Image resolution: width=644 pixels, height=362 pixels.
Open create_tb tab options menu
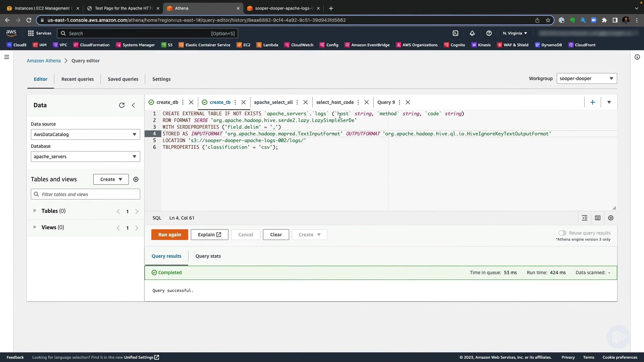point(235,102)
